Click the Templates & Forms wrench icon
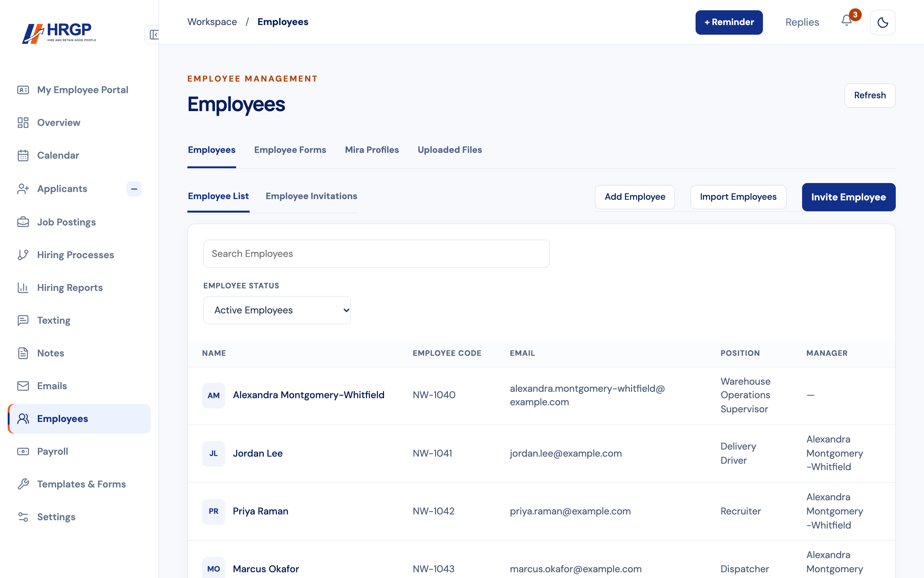The width and height of the screenshot is (924, 578). (x=23, y=484)
